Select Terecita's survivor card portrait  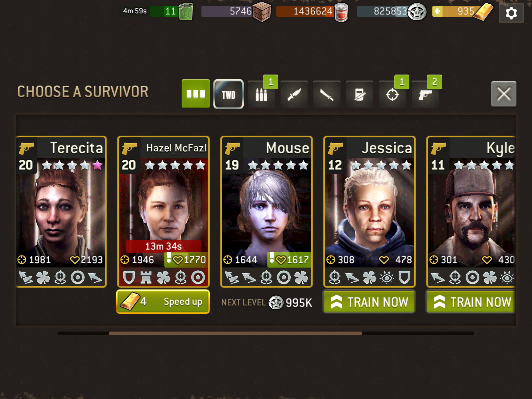61,212
